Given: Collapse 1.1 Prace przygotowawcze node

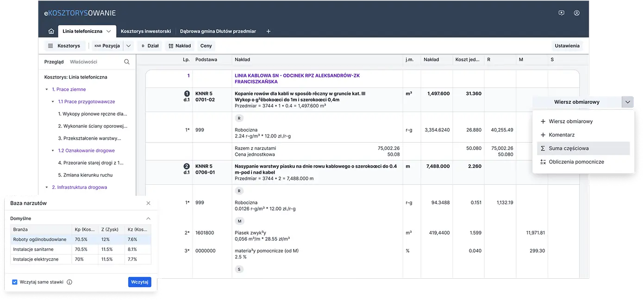Looking at the screenshot, I should [x=53, y=101].
